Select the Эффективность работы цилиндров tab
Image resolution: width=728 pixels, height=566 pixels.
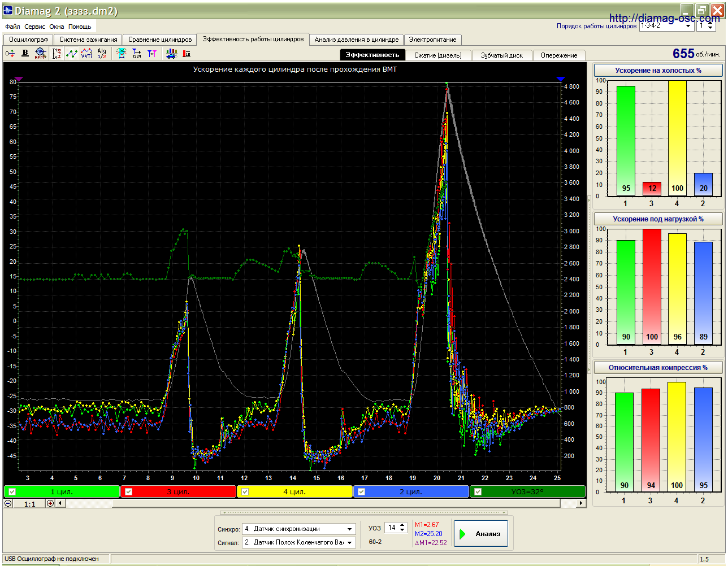[x=253, y=39]
